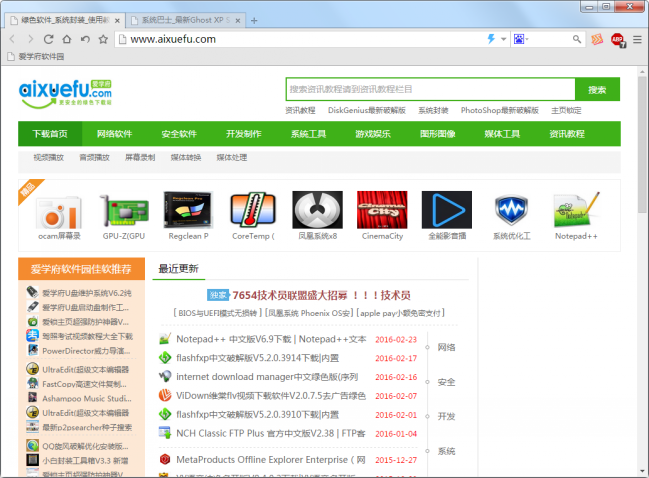The height and width of the screenshot is (478, 649).
Task: Click the undo/restore closed tab icon
Action: (85, 39)
